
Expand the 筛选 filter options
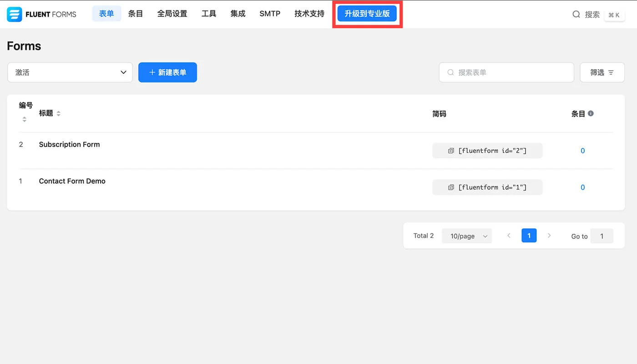pos(602,72)
